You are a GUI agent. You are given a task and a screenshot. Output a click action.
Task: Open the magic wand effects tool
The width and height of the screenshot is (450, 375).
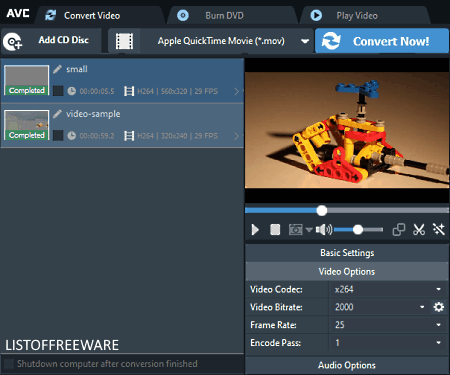[439, 229]
